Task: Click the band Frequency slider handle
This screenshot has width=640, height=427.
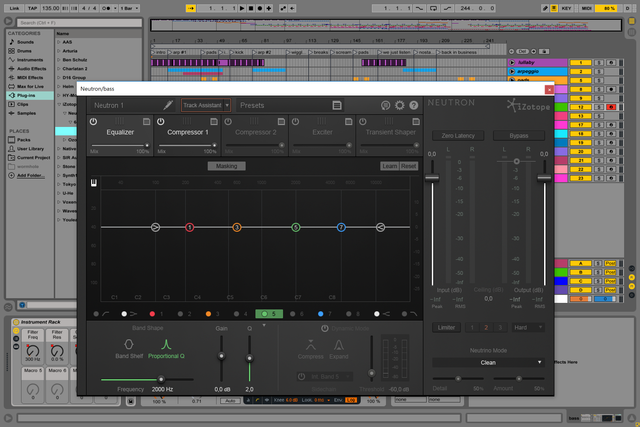Action: pyautogui.click(x=161, y=379)
